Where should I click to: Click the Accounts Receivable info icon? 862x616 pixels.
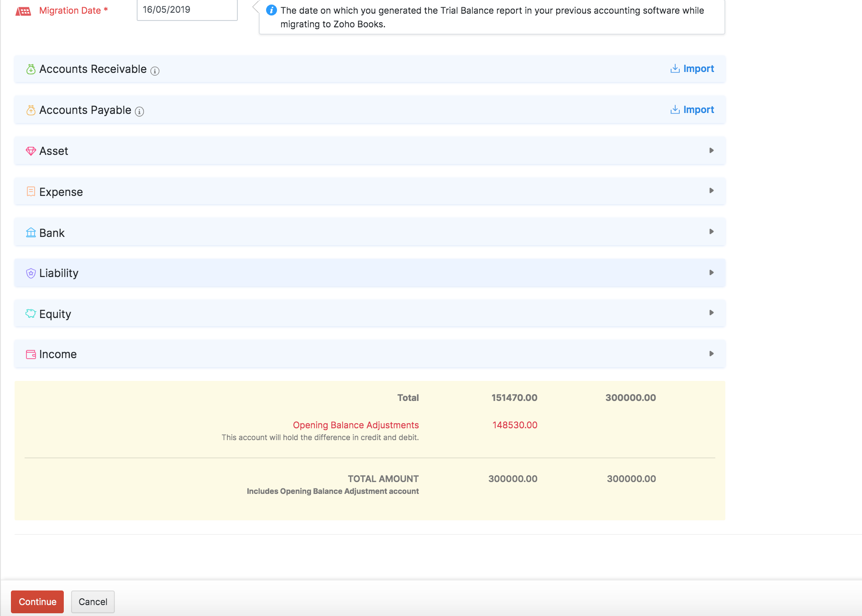pos(155,71)
